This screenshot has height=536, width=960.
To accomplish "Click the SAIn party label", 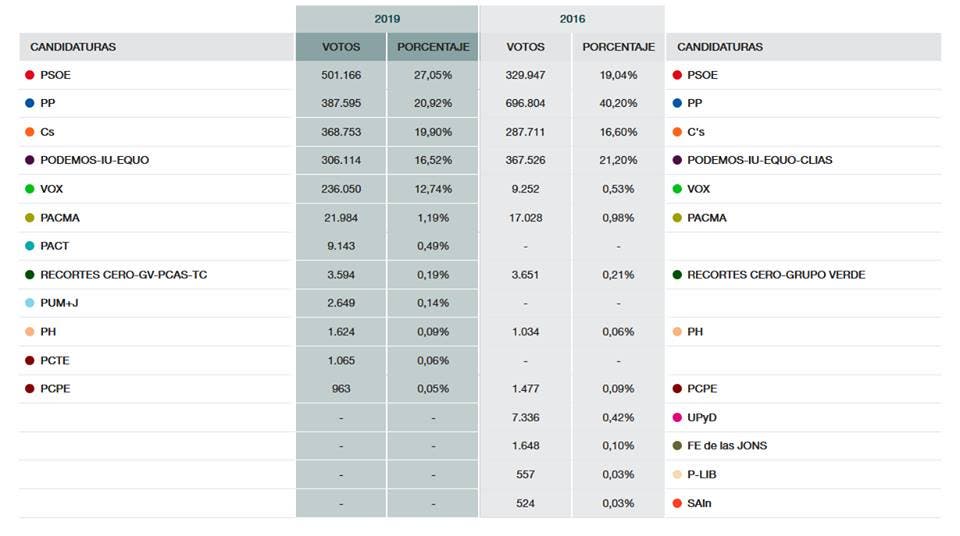I will pos(699,503).
